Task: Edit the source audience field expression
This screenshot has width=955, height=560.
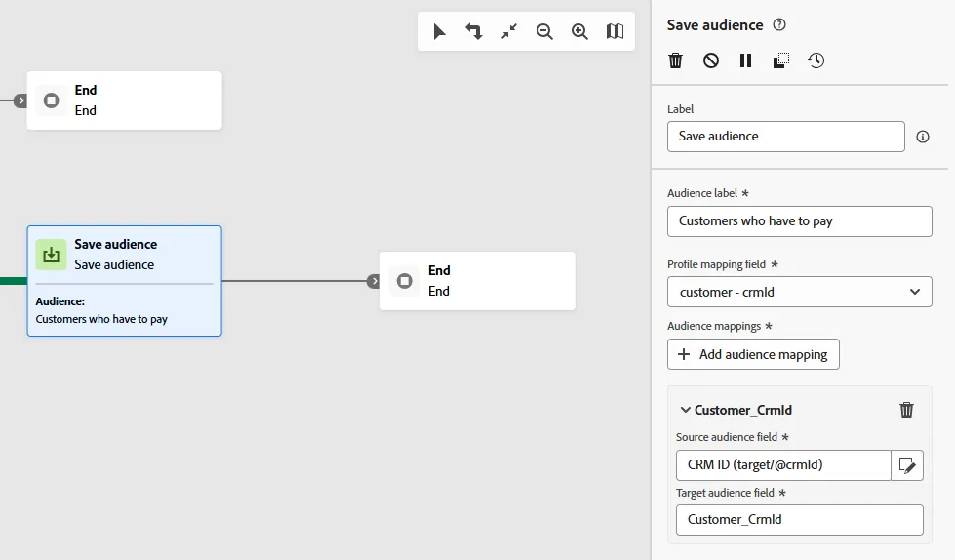Action: pos(907,465)
